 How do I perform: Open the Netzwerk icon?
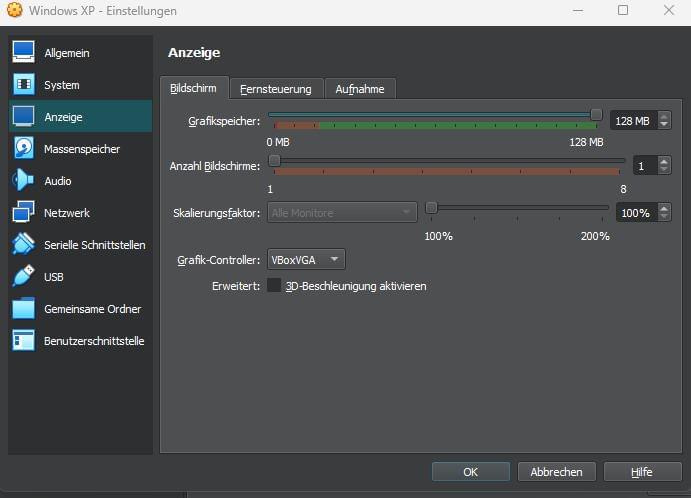pos(23,212)
